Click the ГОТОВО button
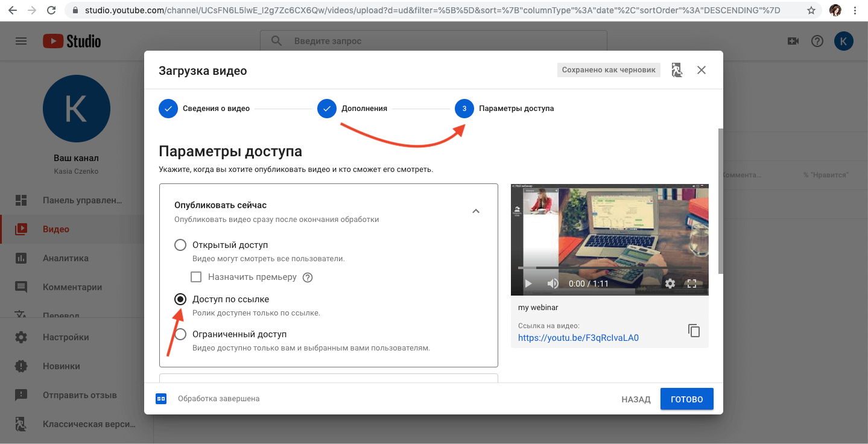The height and width of the screenshot is (444, 868). tap(686, 398)
